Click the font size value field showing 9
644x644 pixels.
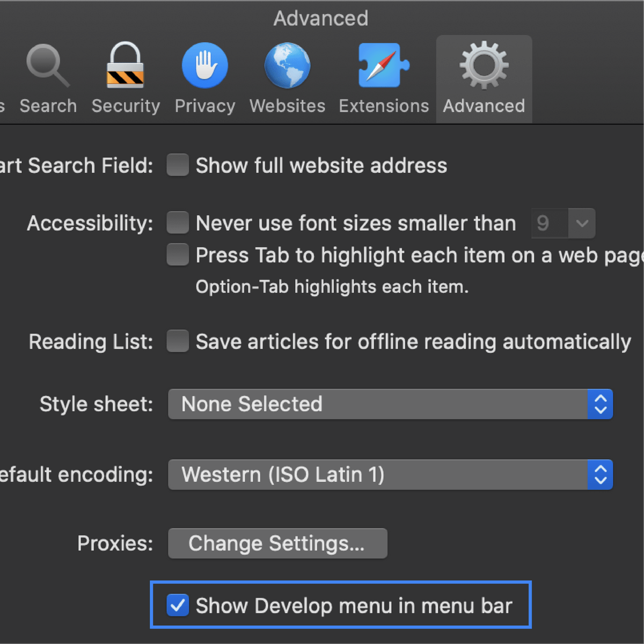click(x=548, y=223)
